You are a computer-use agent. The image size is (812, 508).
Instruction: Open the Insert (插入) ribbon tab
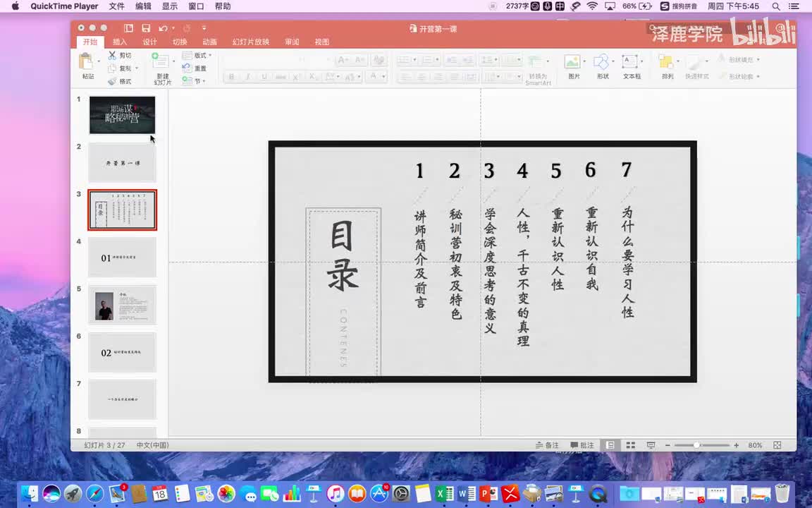[x=120, y=42]
